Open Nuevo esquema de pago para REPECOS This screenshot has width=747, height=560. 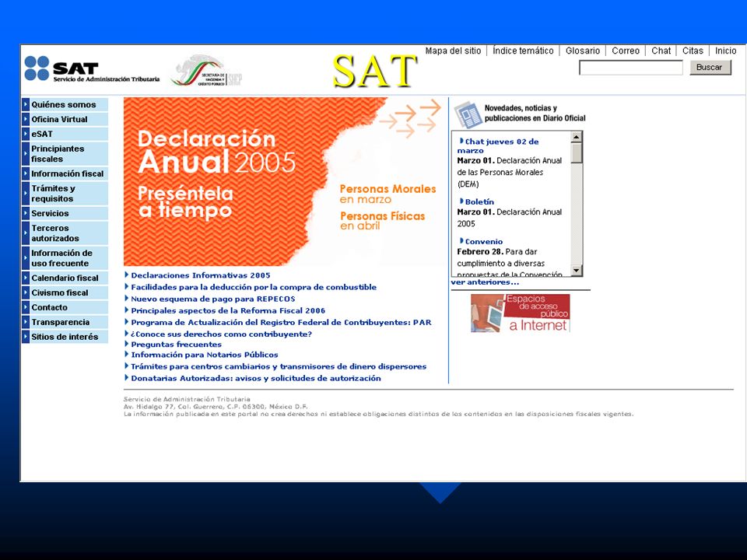(213, 299)
